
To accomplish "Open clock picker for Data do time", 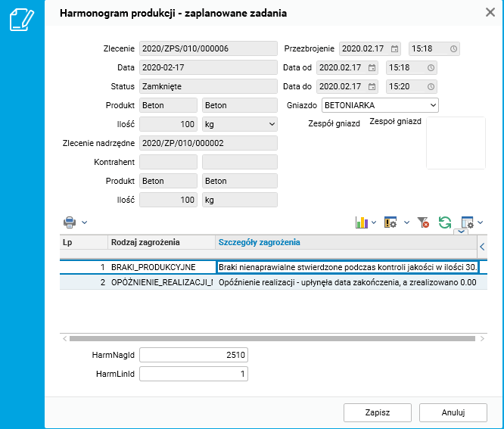I will coord(431,87).
